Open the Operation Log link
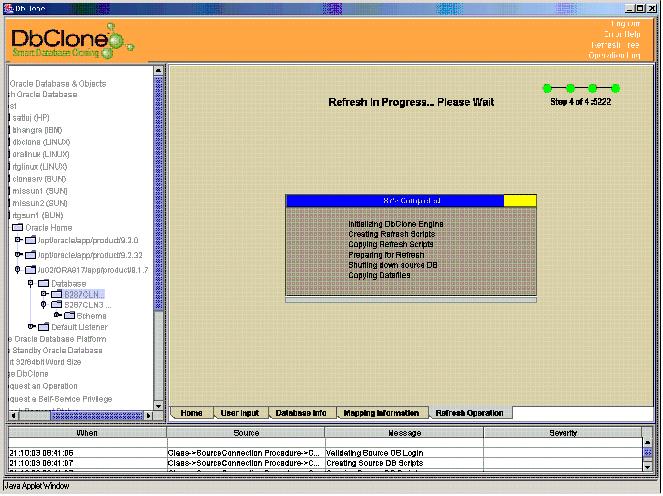This screenshot has width=663, height=496. pos(614,55)
